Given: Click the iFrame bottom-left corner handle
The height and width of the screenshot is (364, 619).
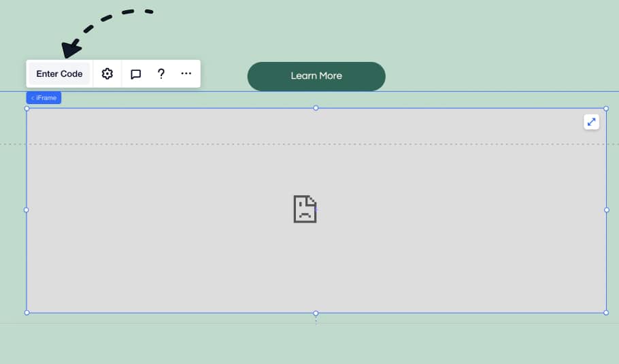Looking at the screenshot, I should [27, 313].
